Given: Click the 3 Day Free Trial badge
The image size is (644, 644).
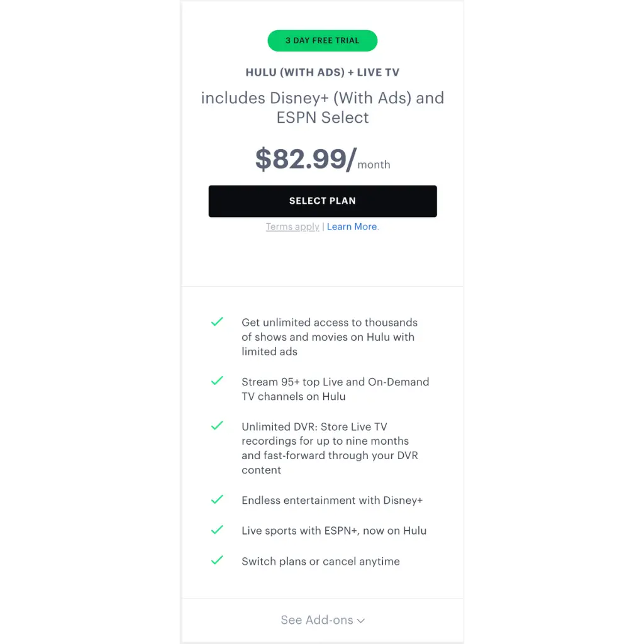Looking at the screenshot, I should (x=322, y=41).
